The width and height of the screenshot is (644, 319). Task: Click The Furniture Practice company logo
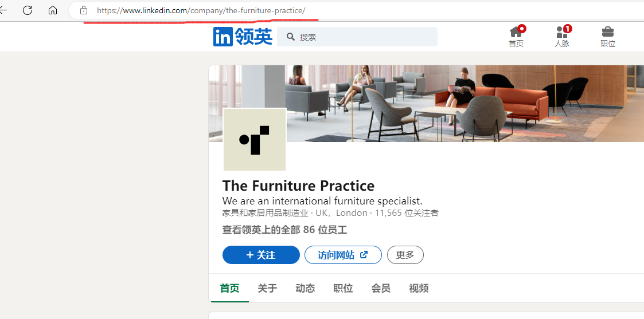255,139
